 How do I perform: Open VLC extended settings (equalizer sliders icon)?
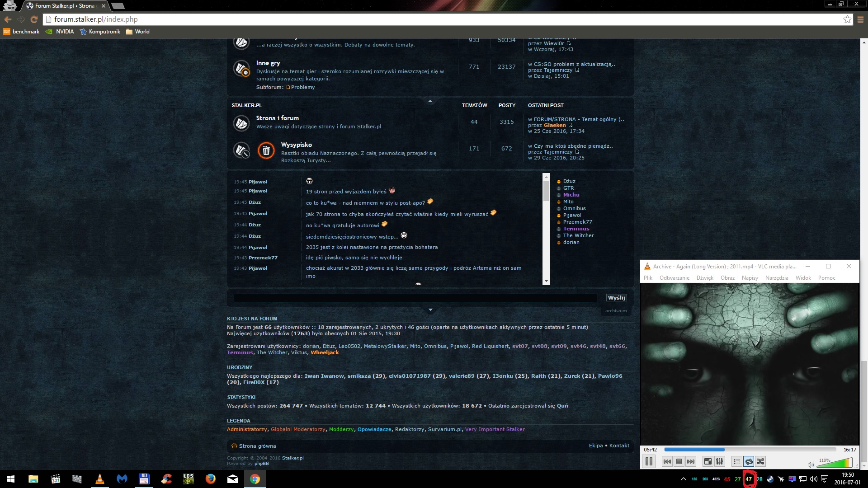720,461
